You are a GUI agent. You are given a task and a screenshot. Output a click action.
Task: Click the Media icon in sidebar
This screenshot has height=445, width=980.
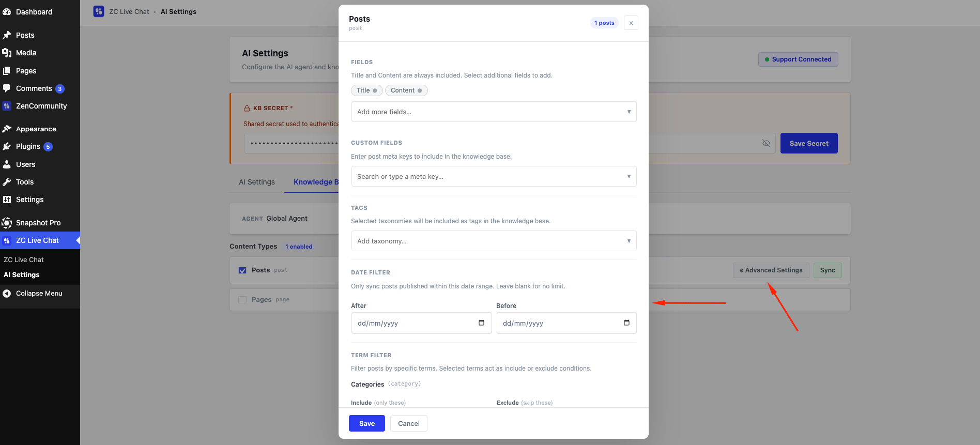[x=7, y=53]
